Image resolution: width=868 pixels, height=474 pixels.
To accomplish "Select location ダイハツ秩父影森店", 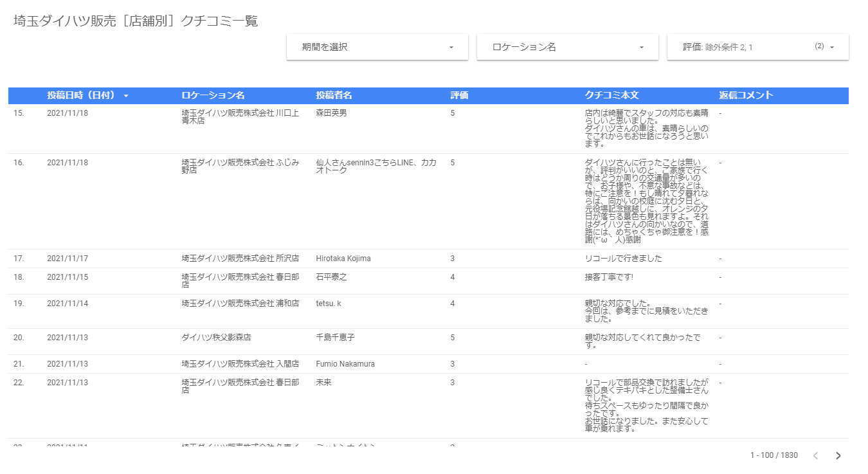I will click(216, 338).
